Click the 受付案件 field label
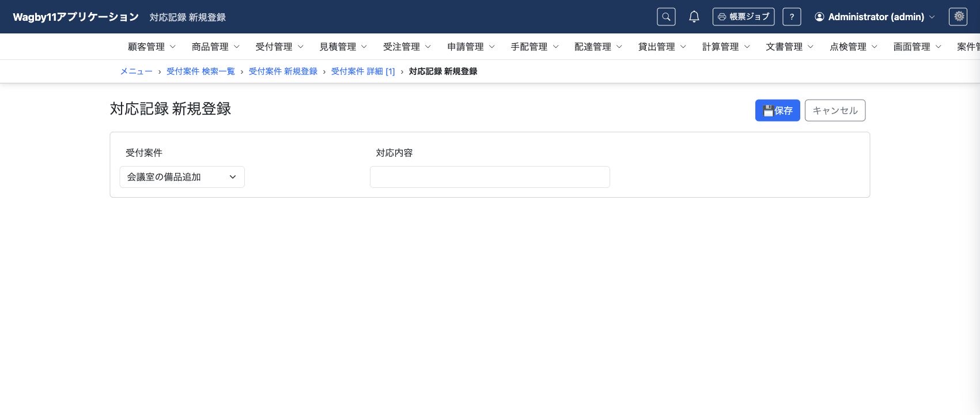 point(144,153)
